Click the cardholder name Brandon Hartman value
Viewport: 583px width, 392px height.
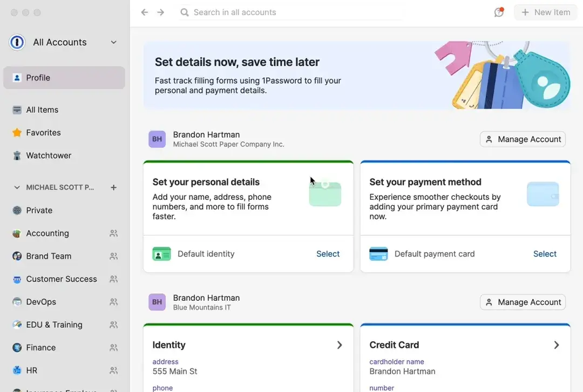(x=402, y=371)
